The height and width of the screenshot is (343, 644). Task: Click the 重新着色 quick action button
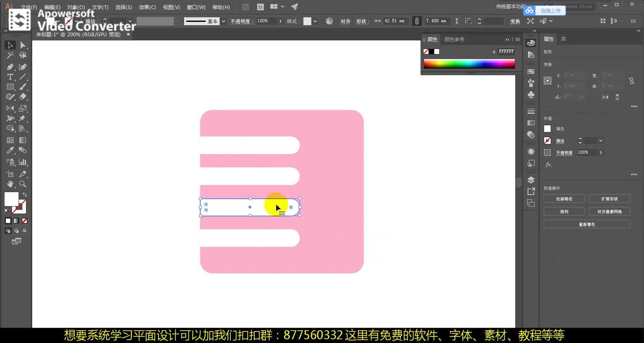tap(587, 224)
